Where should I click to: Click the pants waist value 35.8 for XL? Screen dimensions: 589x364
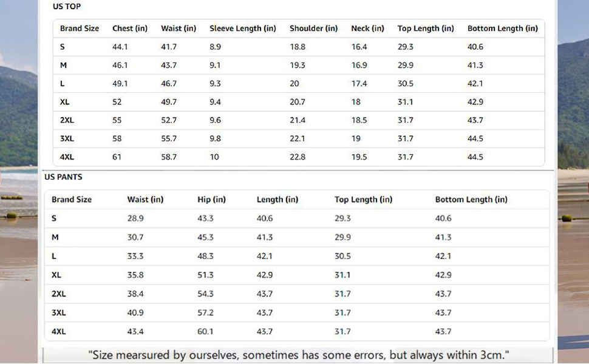[135, 275]
